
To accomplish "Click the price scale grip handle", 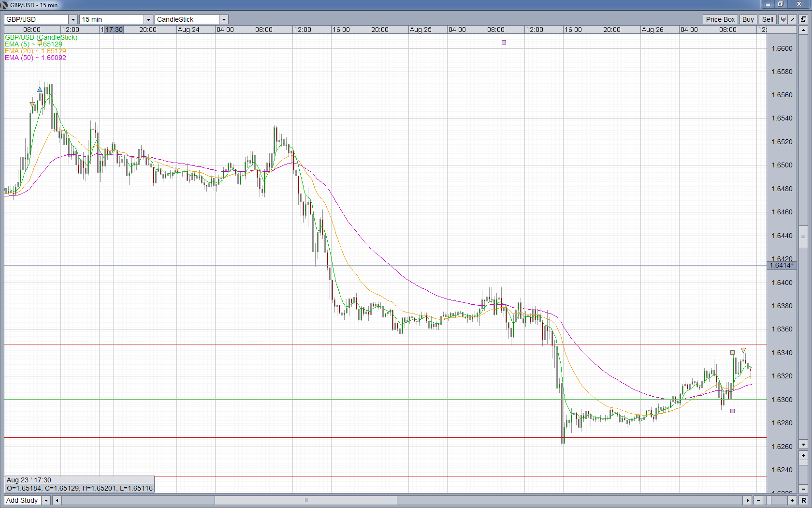I will (x=803, y=237).
